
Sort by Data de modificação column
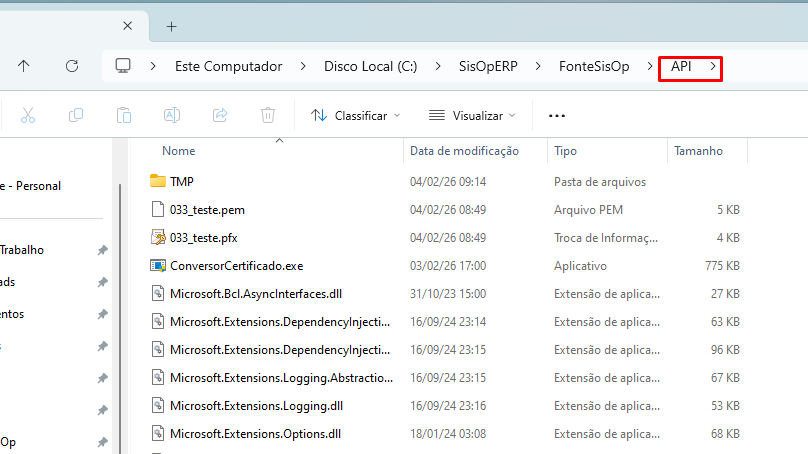click(464, 151)
